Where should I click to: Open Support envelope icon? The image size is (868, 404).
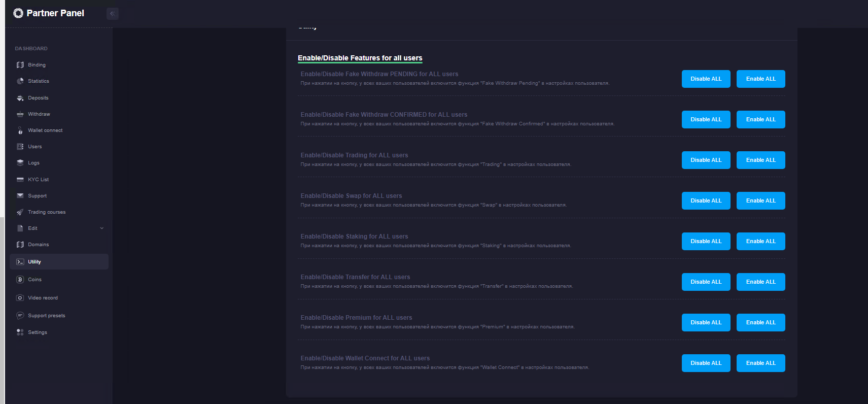tap(20, 196)
